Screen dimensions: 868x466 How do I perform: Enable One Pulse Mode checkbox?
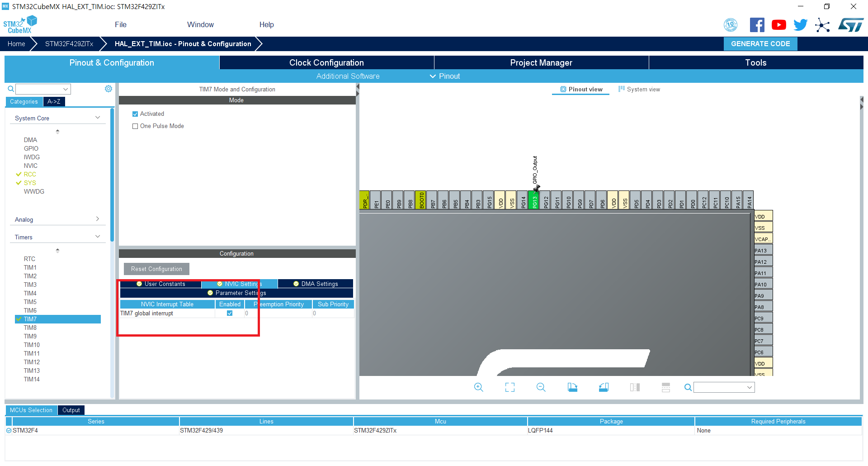135,126
